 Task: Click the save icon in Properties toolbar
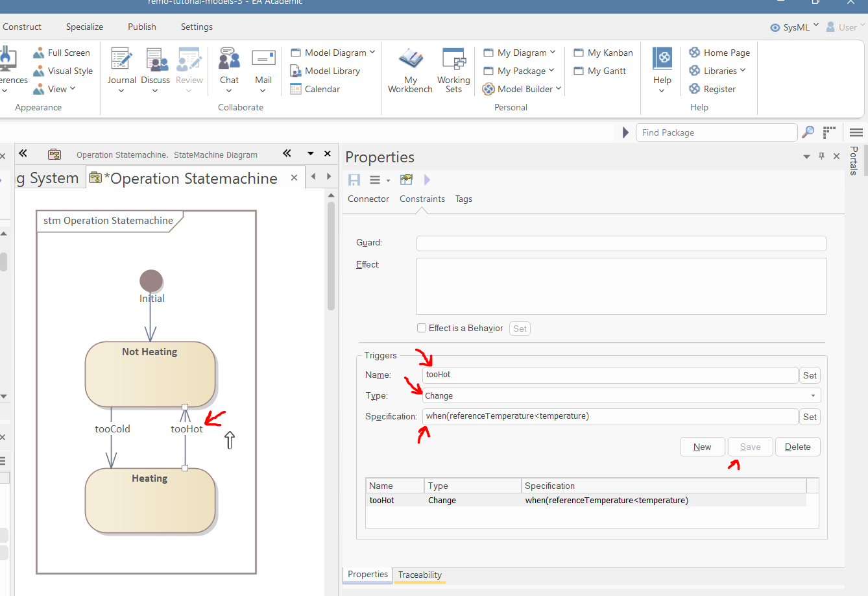click(354, 180)
